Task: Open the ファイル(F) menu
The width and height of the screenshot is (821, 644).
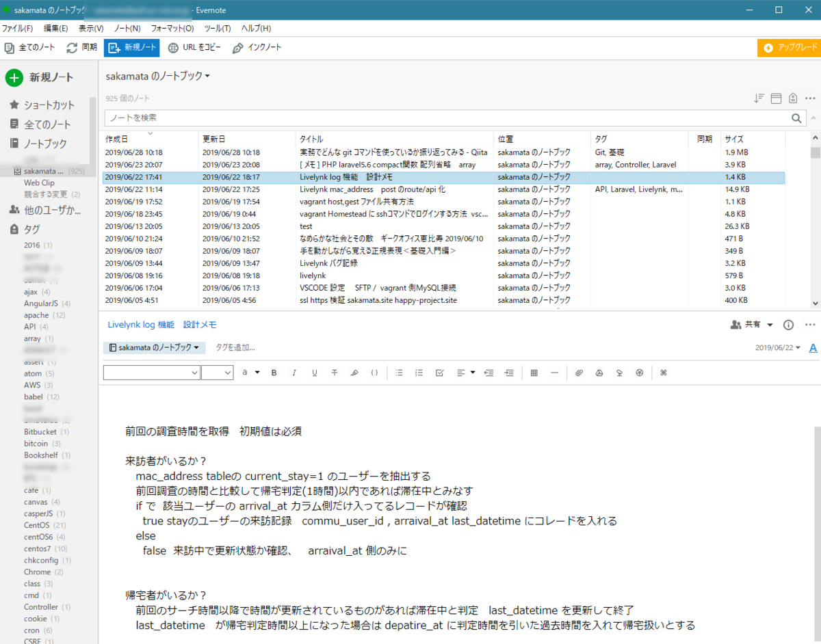Action: click(x=17, y=29)
